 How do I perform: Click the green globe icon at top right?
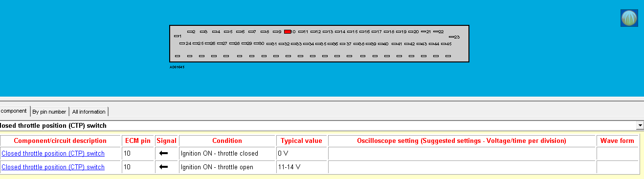(x=629, y=18)
